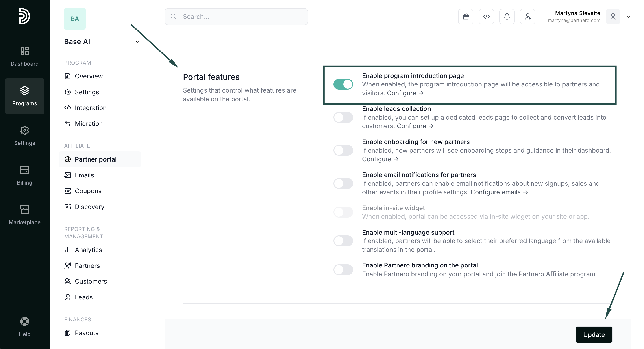Open Discovery in the Affiliate menu
Image resolution: width=644 pixels, height=349 pixels.
tap(89, 207)
